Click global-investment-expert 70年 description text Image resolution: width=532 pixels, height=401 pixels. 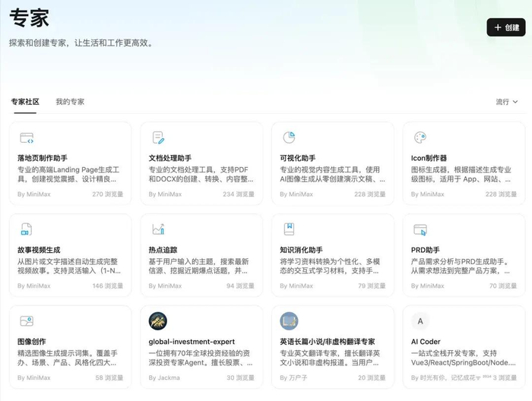201,358
